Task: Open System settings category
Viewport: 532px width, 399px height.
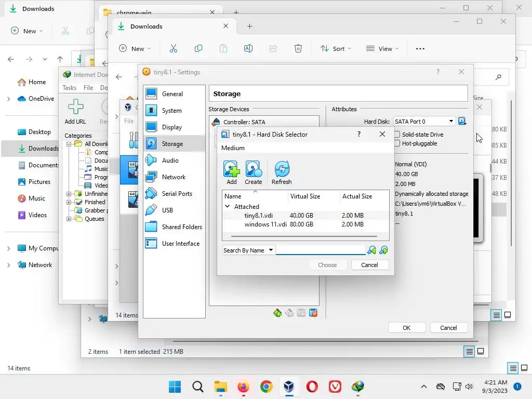Action: click(x=174, y=110)
